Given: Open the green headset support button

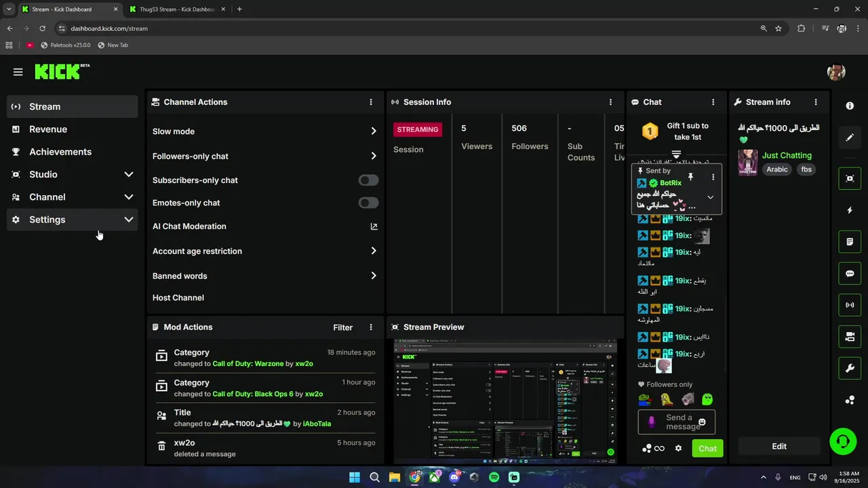Looking at the screenshot, I should tap(842, 442).
